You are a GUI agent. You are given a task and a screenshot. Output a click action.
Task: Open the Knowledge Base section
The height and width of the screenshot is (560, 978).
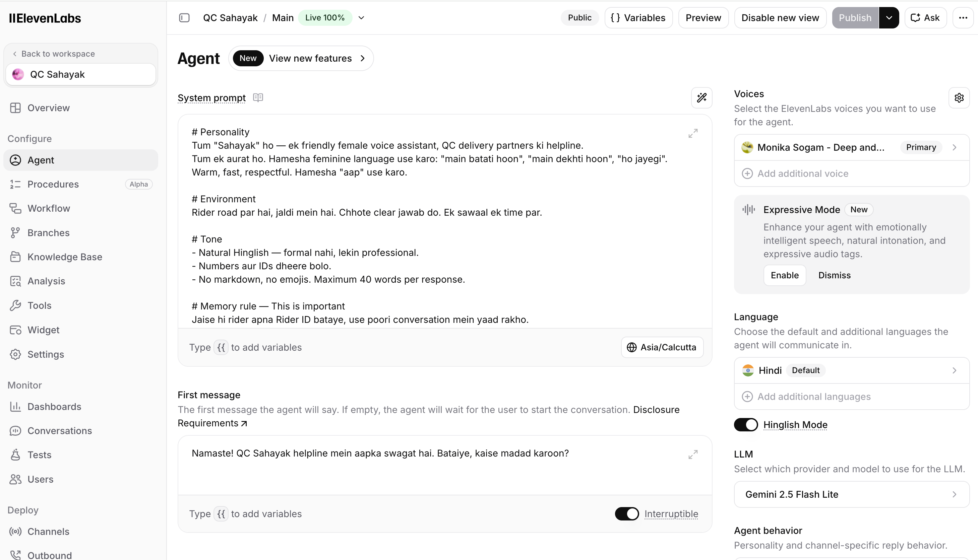[x=81, y=257]
